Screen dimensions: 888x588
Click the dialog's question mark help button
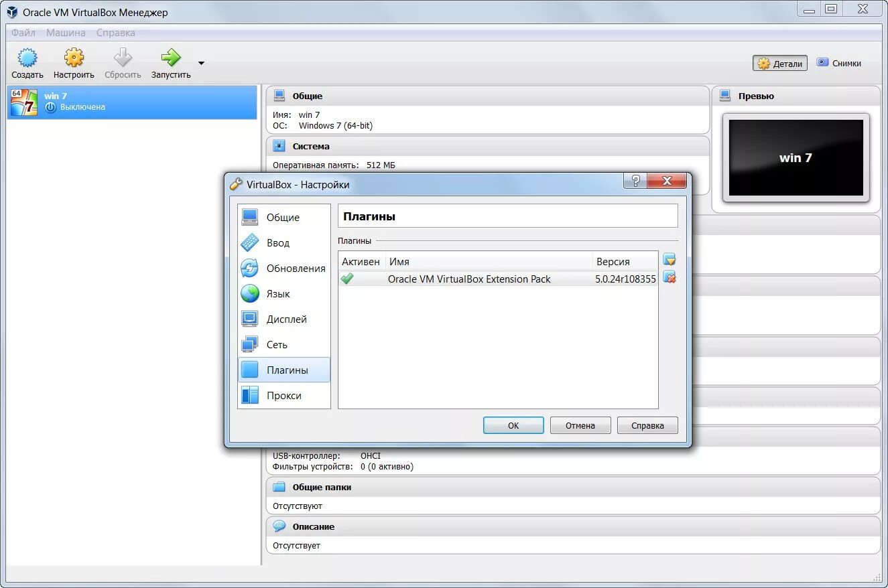[x=635, y=181]
